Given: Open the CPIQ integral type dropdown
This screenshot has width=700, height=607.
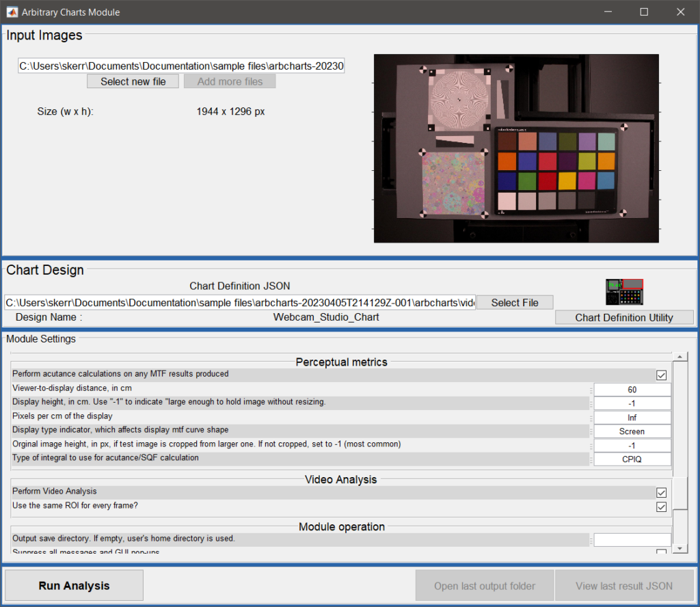Looking at the screenshot, I should [632, 459].
